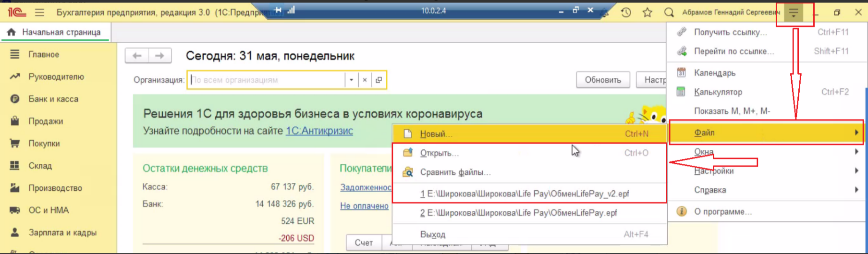Viewport: 868px width, 254px height.
Task: Expand the Справка submenu arrow
Action: coord(856,190)
